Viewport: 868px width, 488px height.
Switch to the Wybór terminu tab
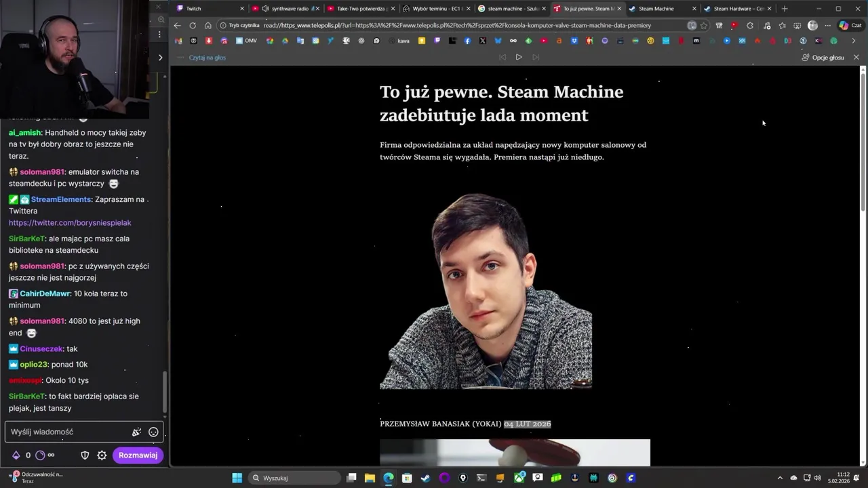[437, 8]
